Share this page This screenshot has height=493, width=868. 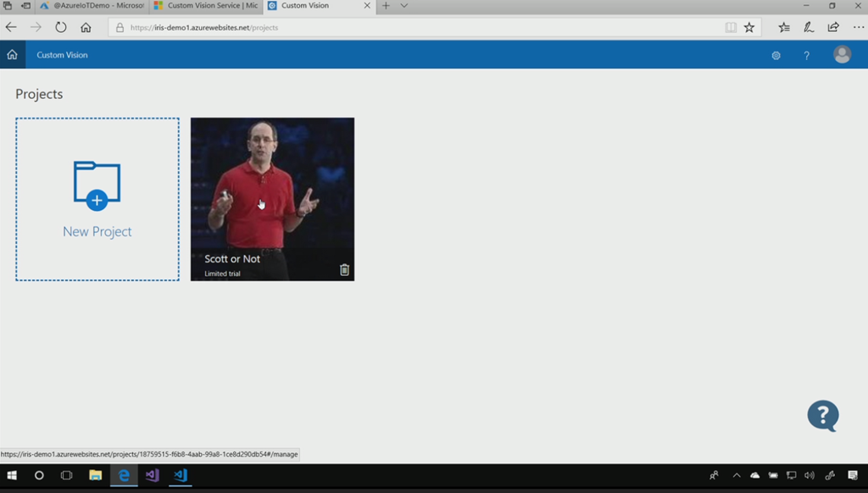[x=833, y=27]
